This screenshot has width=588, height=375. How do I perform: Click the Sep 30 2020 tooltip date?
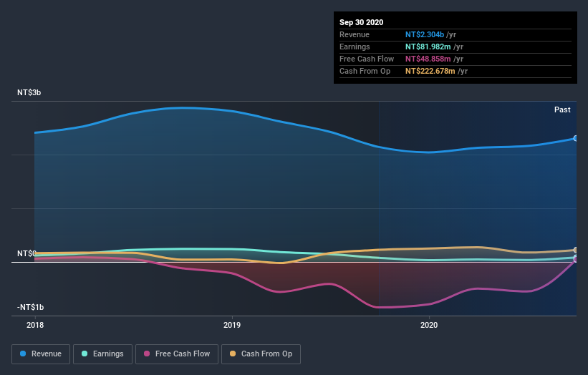coord(361,22)
